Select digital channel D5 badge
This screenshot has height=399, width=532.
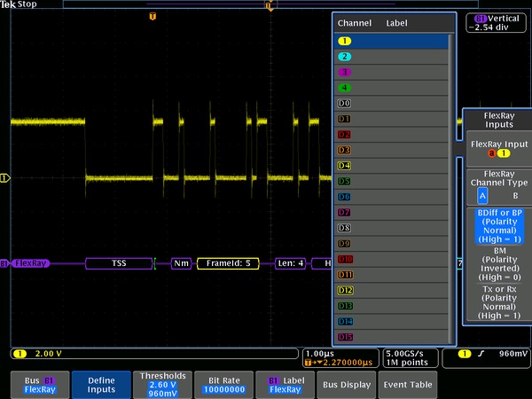(344, 181)
